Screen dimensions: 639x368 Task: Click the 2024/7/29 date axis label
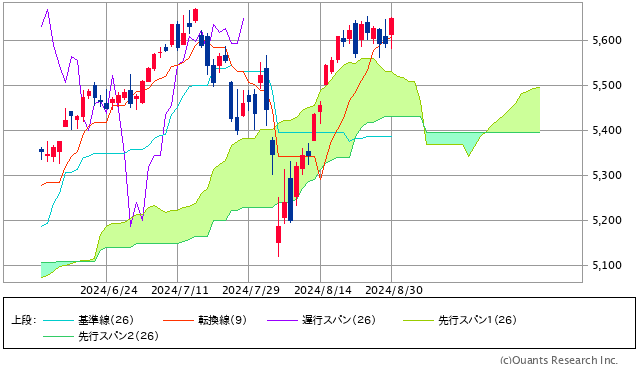click(251, 290)
